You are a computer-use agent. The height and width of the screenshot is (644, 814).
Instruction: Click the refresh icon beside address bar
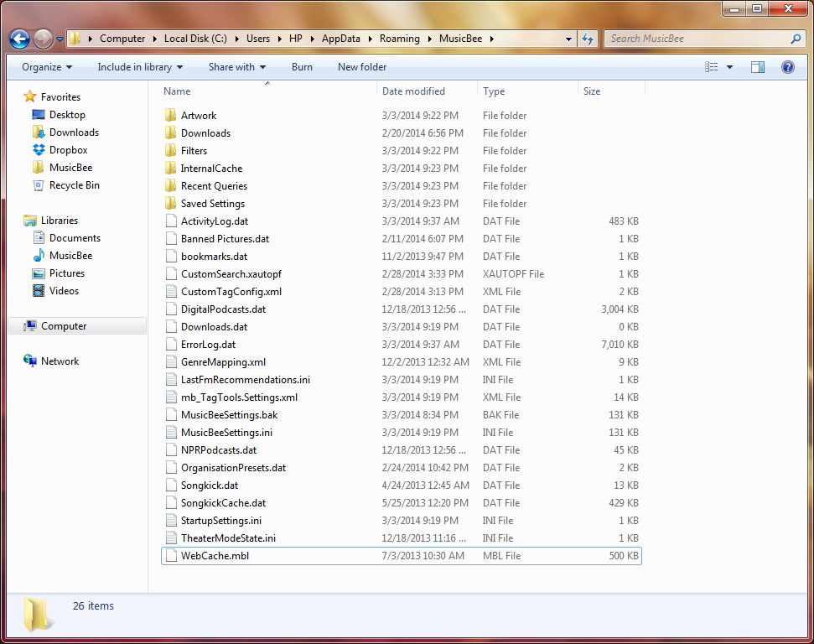588,39
